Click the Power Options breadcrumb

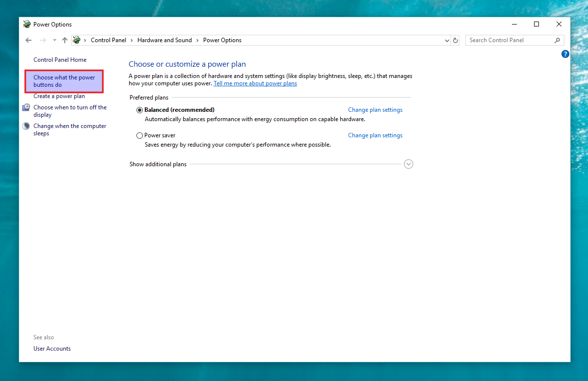coord(222,40)
